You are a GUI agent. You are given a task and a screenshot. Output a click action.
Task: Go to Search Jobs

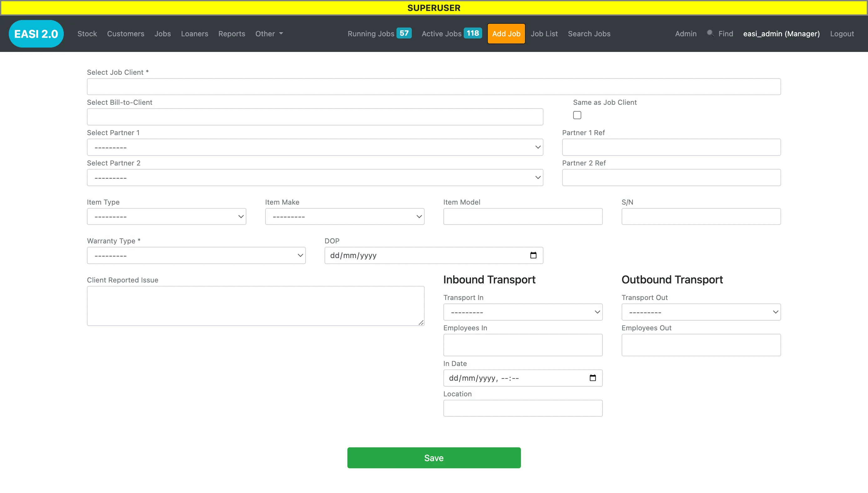click(589, 33)
